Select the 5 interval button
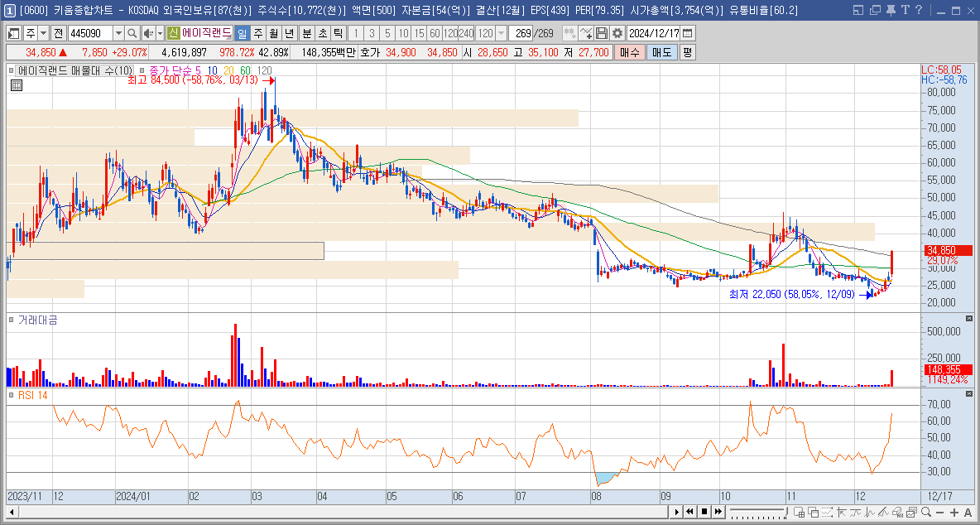The height and width of the screenshot is (525, 980). (x=387, y=33)
